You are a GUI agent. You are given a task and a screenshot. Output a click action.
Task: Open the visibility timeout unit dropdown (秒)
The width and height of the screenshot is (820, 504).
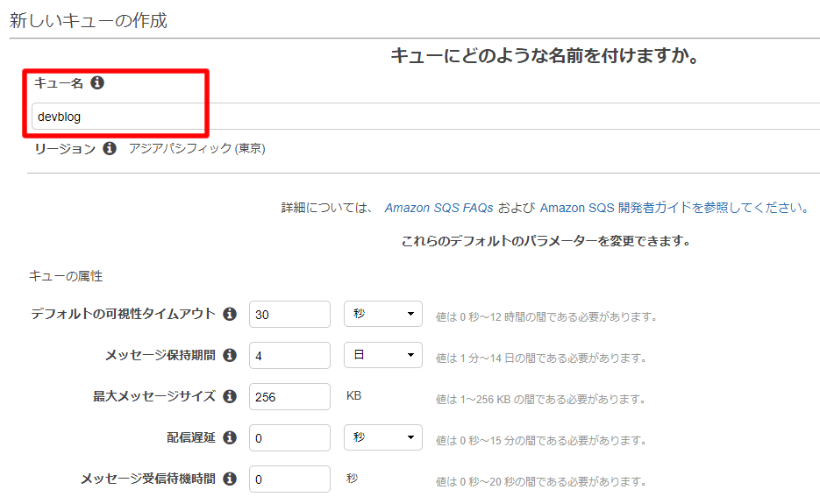[x=382, y=314]
